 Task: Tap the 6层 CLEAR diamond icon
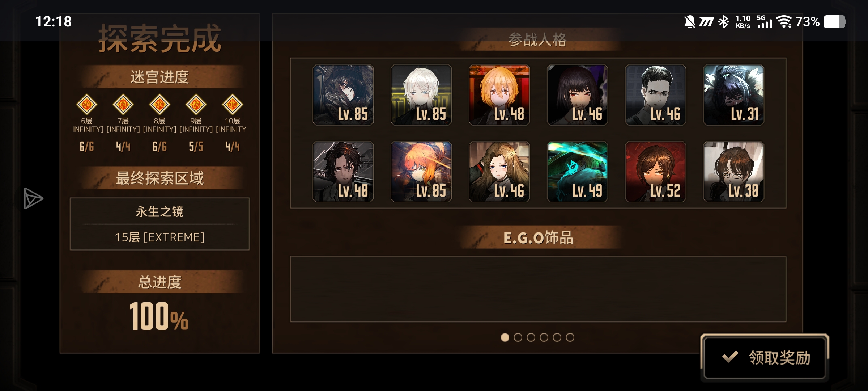pos(87,105)
